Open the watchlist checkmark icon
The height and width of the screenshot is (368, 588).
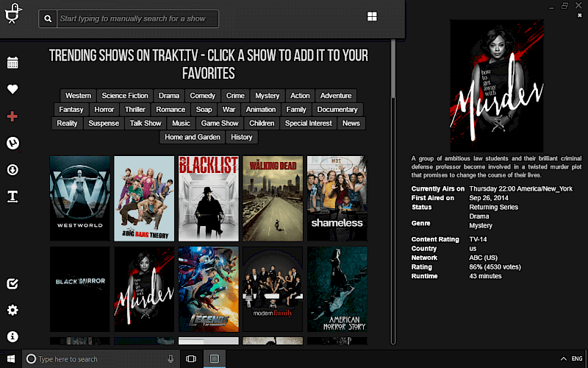tap(12, 283)
